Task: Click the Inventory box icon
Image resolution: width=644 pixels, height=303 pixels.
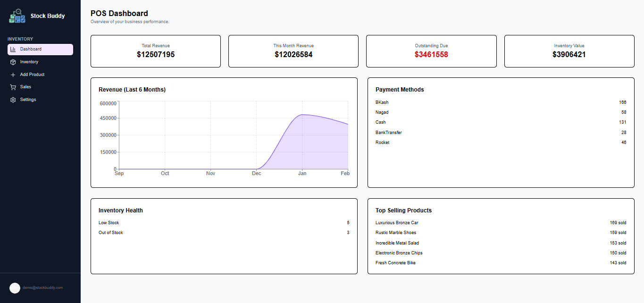Action: click(13, 62)
